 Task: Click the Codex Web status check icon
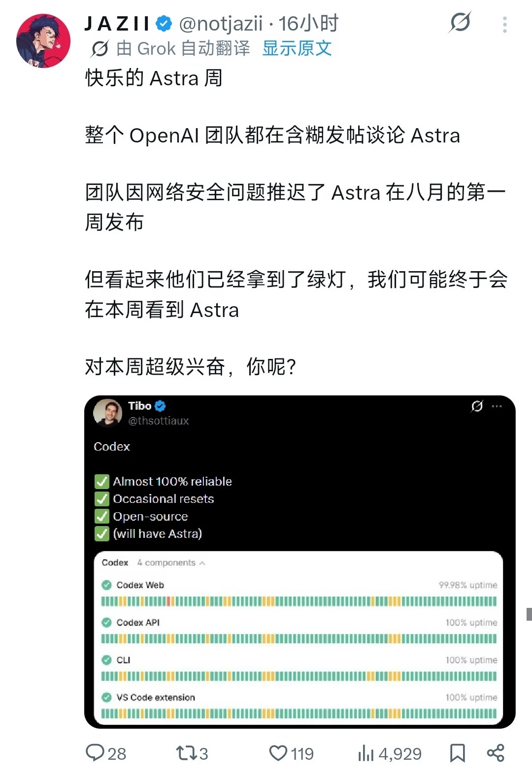tap(106, 585)
